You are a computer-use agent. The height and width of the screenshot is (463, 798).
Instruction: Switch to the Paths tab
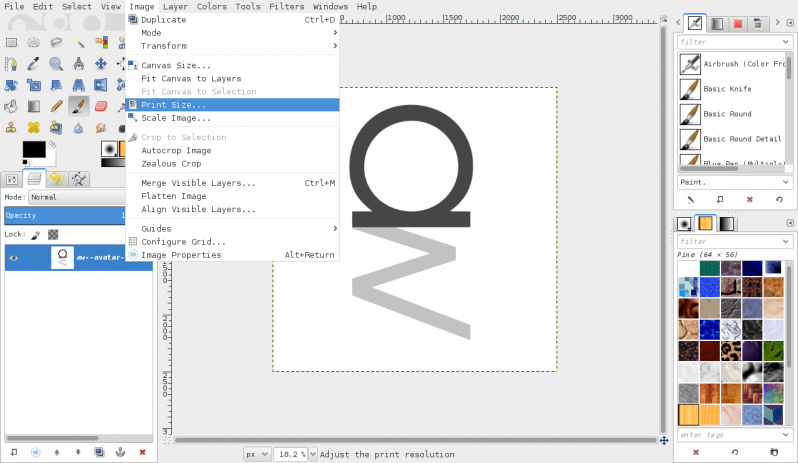(79, 179)
